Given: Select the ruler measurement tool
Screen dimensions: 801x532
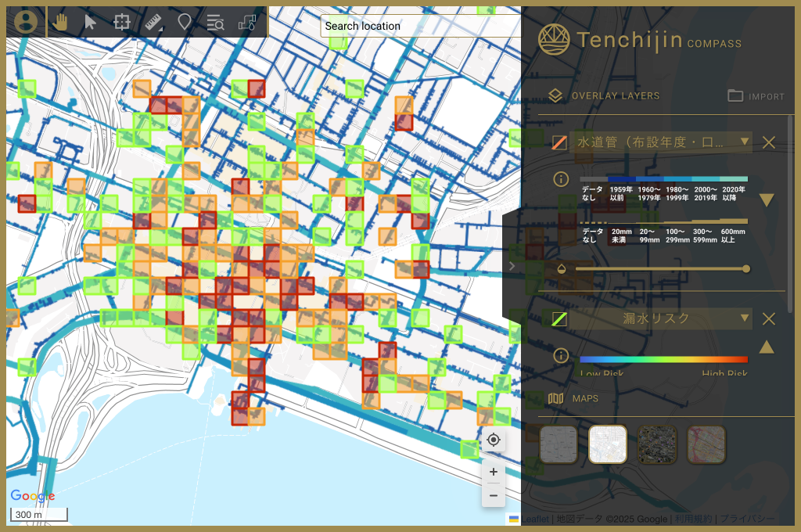Looking at the screenshot, I should [153, 22].
